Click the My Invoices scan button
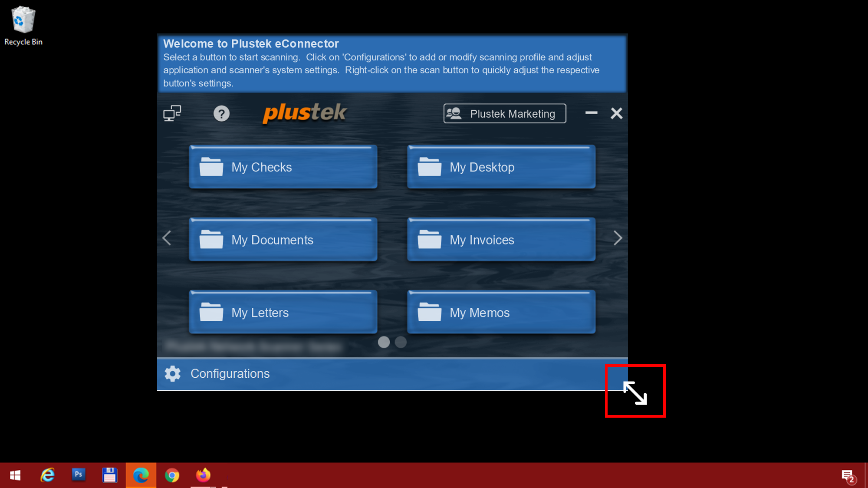This screenshot has width=868, height=488. coord(501,240)
